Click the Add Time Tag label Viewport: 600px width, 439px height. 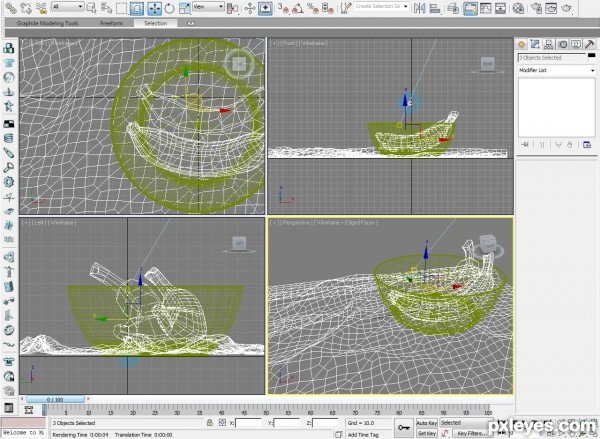tap(363, 435)
